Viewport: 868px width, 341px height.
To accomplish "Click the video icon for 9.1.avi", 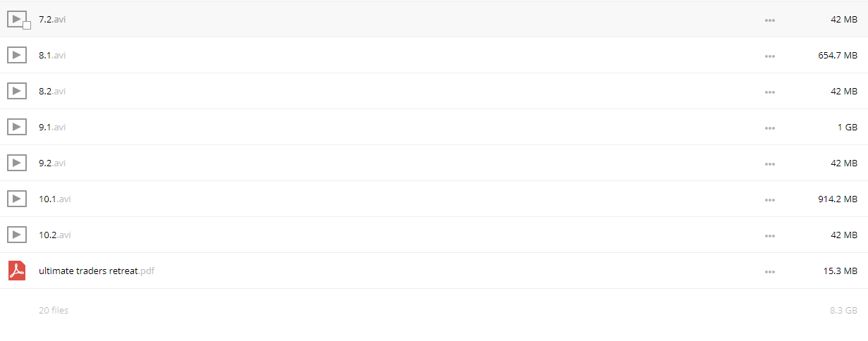I will pos(17,127).
